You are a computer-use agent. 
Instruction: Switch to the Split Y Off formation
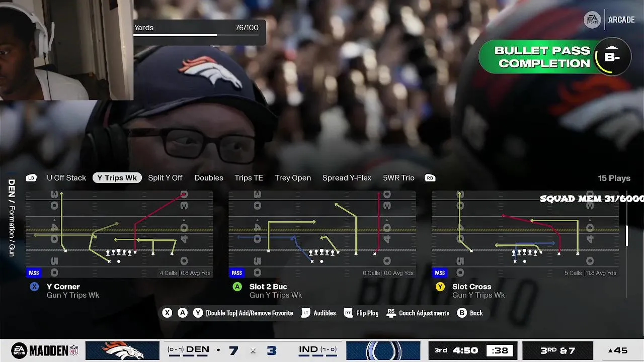[165, 178]
